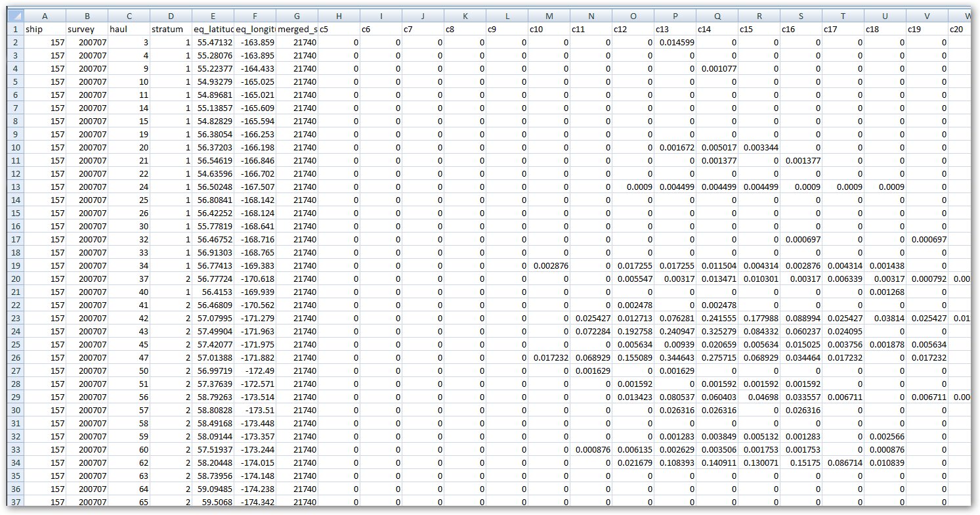
Task: Click the 'c16' header cell
Action: (x=801, y=29)
